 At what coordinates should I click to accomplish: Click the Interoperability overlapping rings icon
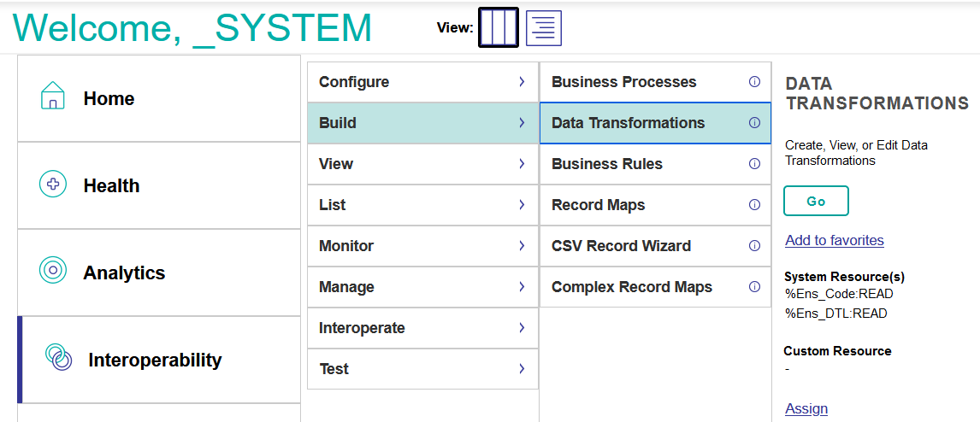[x=59, y=357]
